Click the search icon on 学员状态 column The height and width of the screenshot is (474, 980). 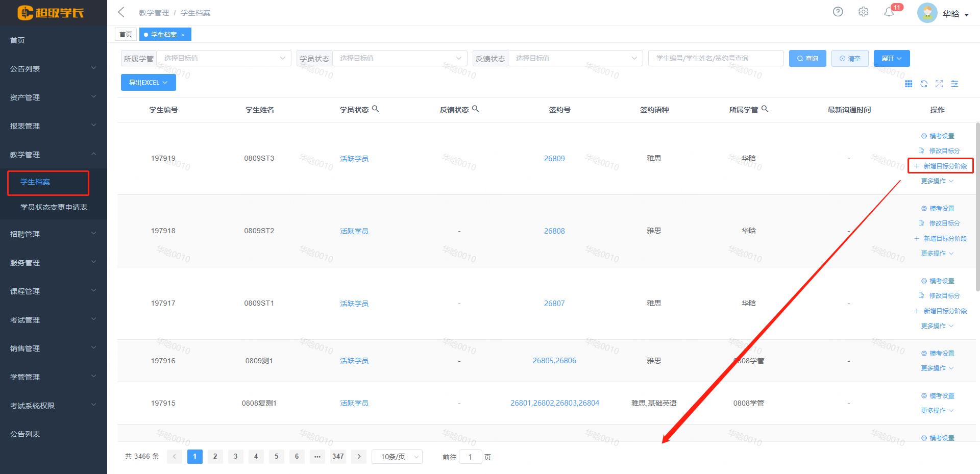tap(376, 109)
